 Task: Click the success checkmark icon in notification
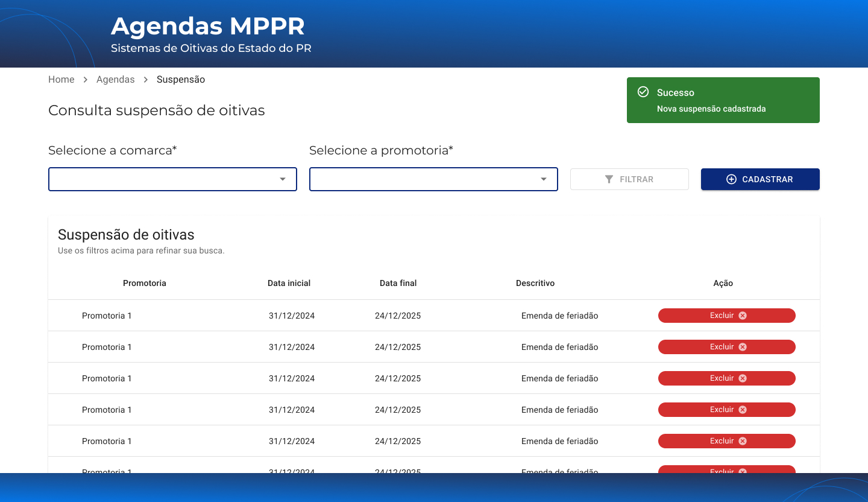[643, 92]
